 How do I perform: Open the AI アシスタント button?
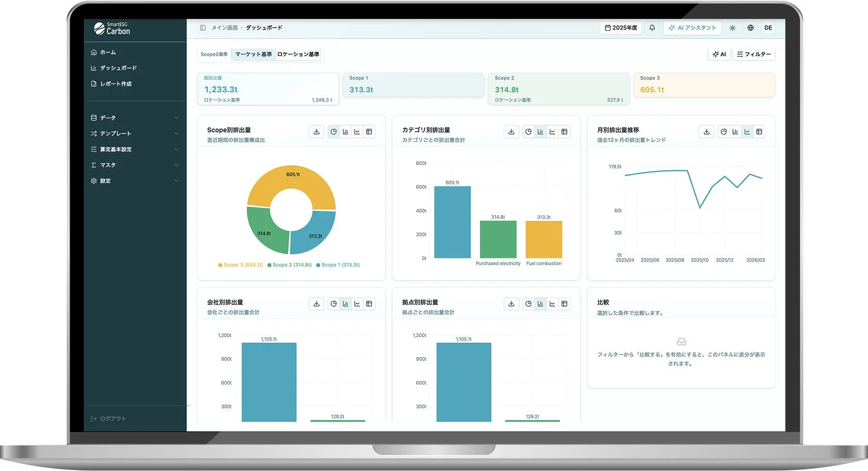692,28
